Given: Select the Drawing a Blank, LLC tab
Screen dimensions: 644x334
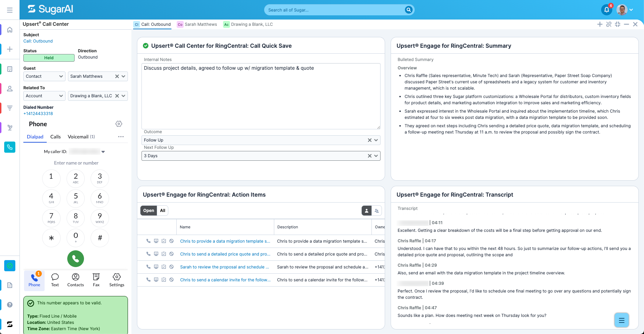Looking at the screenshot, I should click(248, 24).
